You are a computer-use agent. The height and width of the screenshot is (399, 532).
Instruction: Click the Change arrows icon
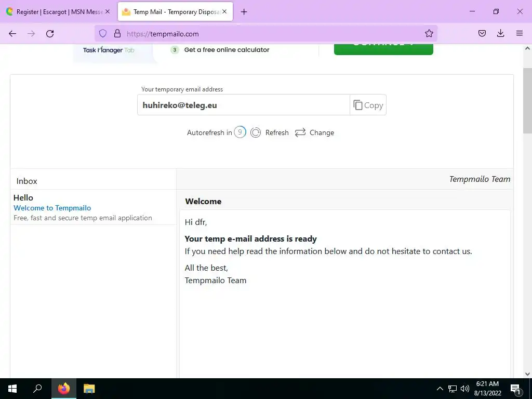[x=300, y=132]
